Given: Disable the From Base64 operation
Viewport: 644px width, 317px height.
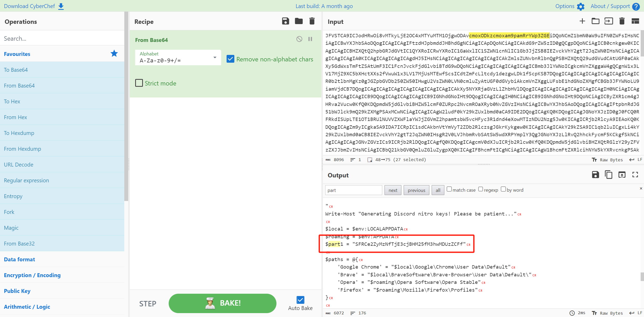Looking at the screenshot, I should click(x=299, y=39).
